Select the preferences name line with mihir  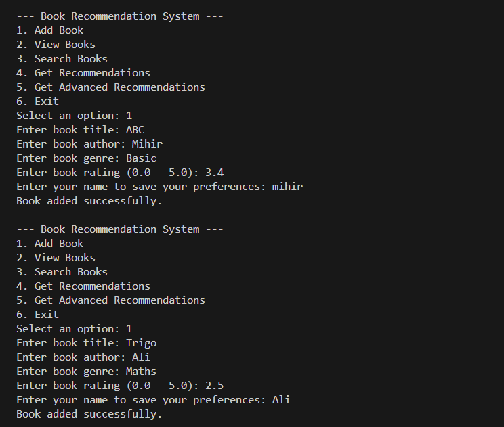(x=159, y=187)
